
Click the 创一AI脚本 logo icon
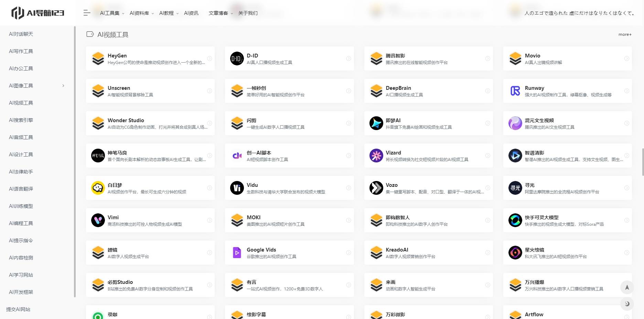click(237, 156)
